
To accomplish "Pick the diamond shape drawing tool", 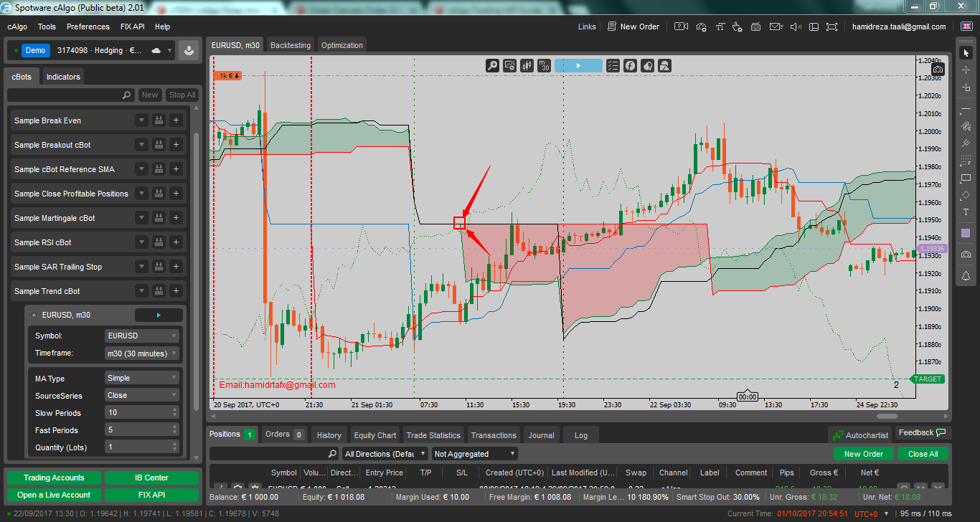I will 966,195.
